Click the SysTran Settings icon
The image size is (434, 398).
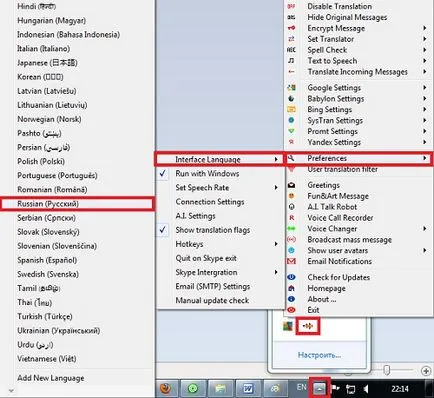291,120
